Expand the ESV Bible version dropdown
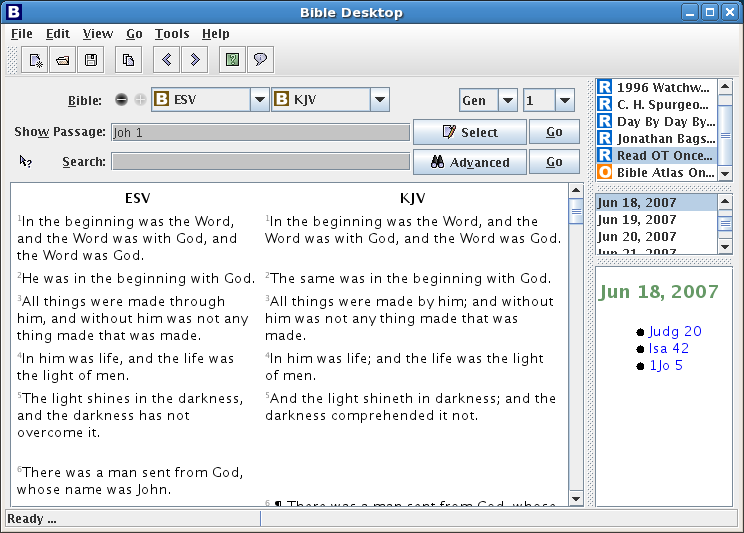The height and width of the screenshot is (533, 744). pyautogui.click(x=259, y=100)
